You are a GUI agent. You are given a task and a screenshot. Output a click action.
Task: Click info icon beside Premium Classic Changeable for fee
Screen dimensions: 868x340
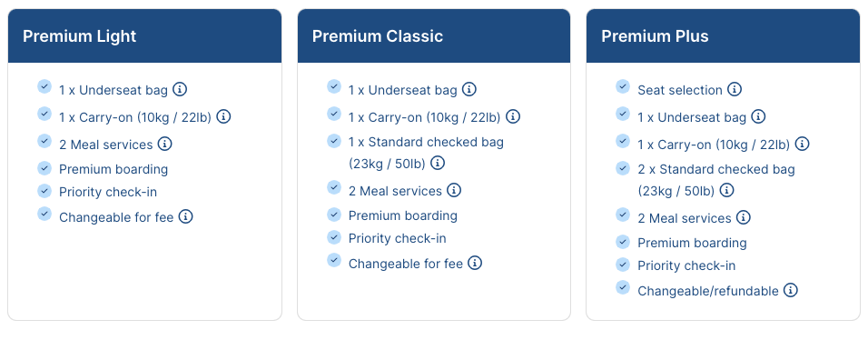point(475,263)
